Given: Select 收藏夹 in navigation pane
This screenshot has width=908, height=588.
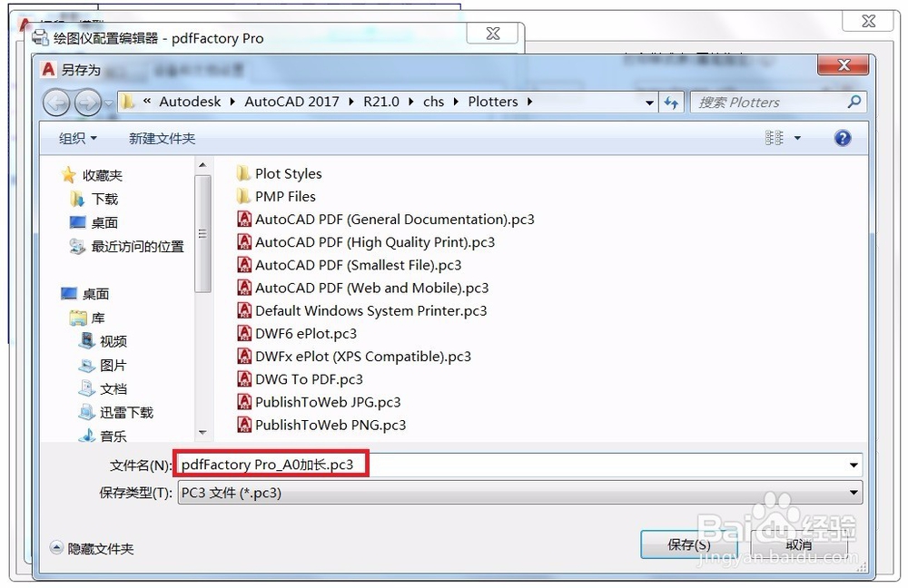Looking at the screenshot, I should pyautogui.click(x=92, y=175).
